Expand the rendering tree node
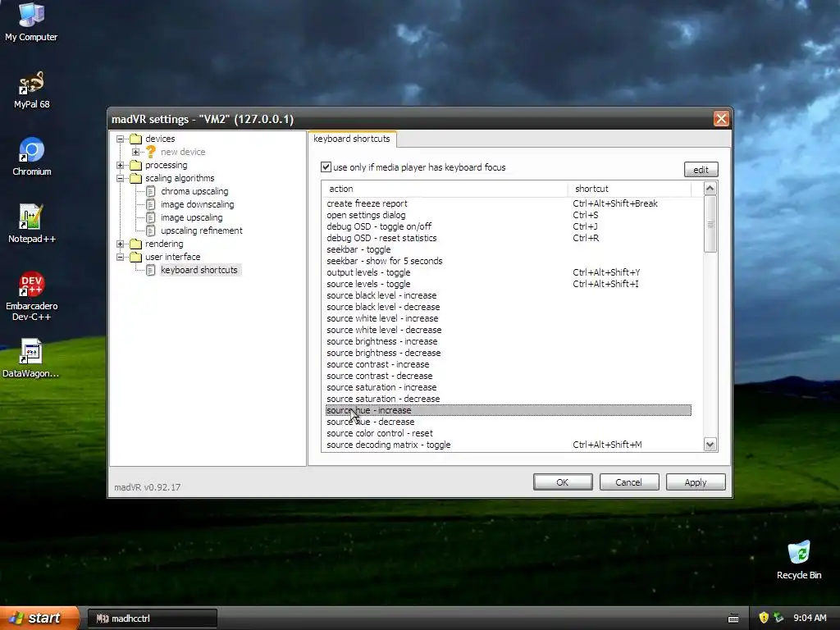The image size is (840, 630). (120, 244)
